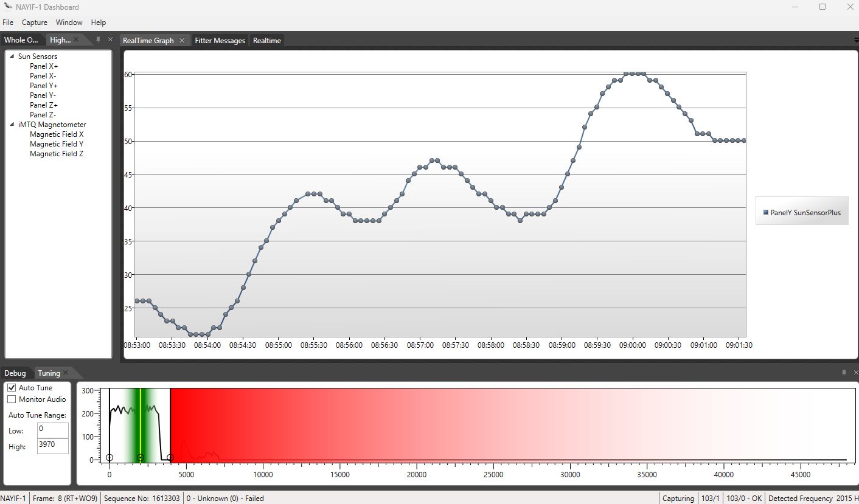Collapse the Sun Sensors group

click(x=12, y=56)
